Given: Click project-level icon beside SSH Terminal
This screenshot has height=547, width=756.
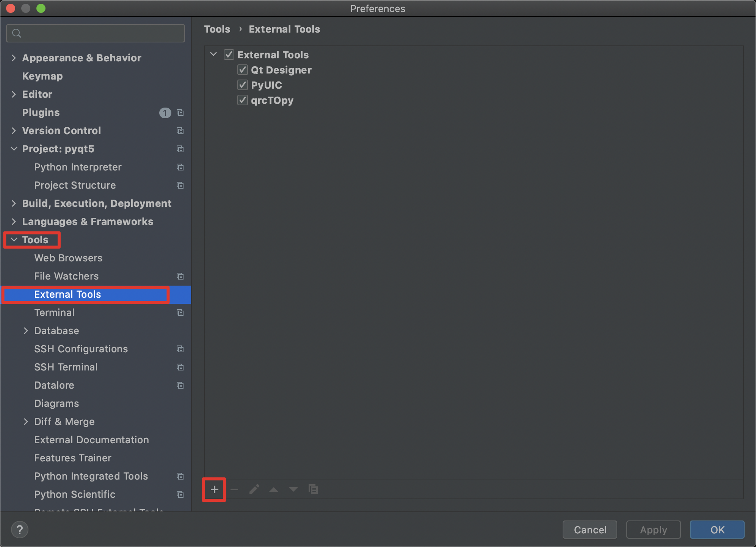Looking at the screenshot, I should pos(180,367).
